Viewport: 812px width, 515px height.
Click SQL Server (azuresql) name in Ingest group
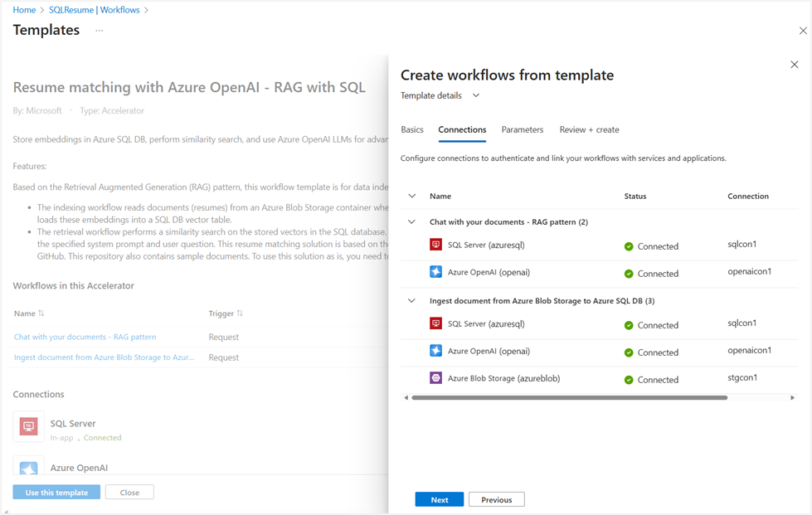pos(486,324)
